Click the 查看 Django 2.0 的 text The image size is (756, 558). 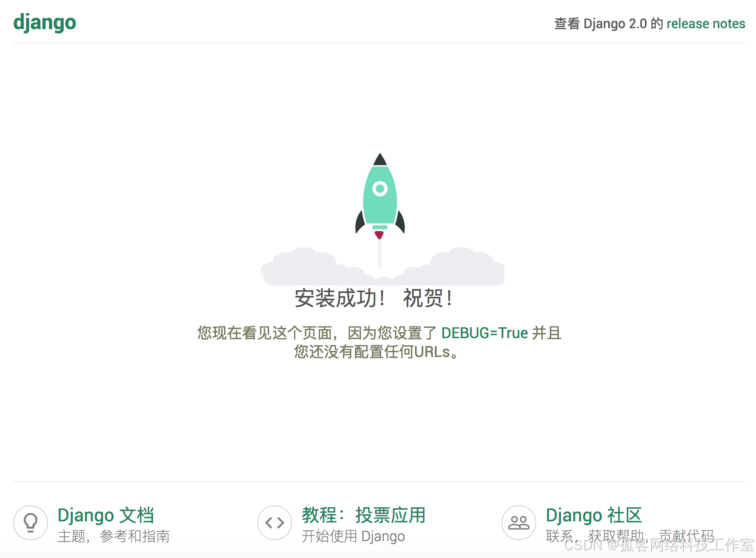[x=609, y=23]
